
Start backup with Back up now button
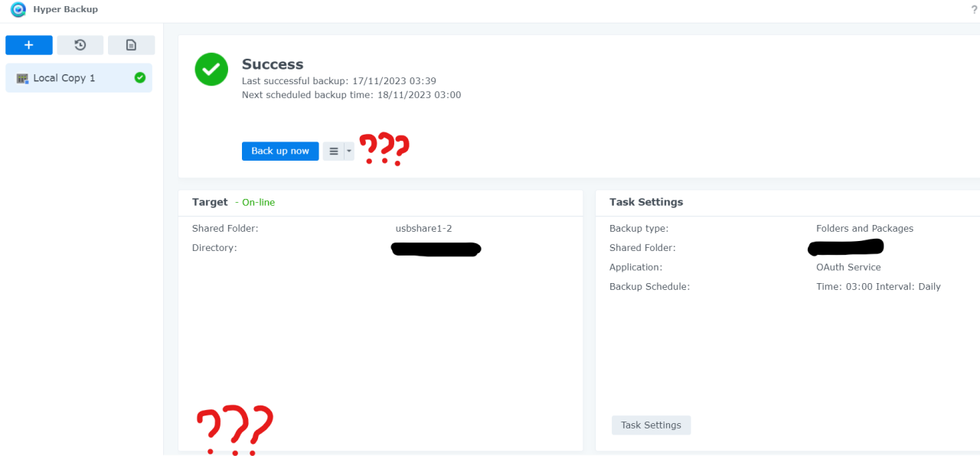point(280,151)
